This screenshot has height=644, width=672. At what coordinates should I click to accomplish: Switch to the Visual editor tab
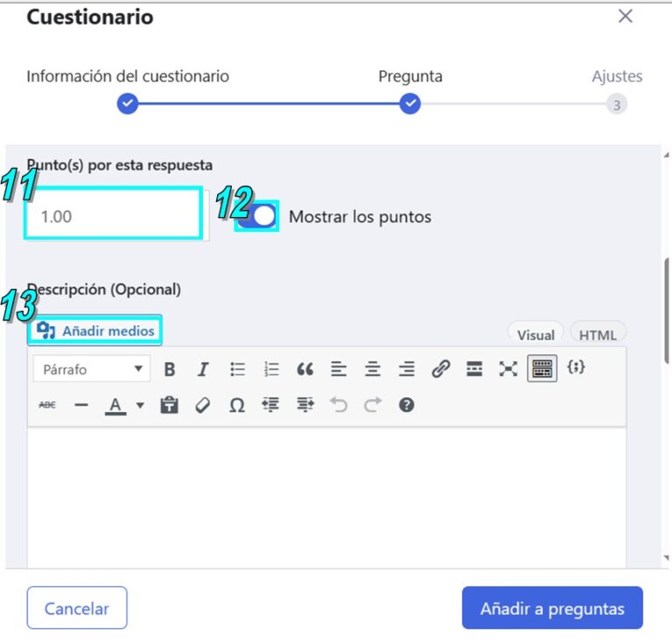535,334
